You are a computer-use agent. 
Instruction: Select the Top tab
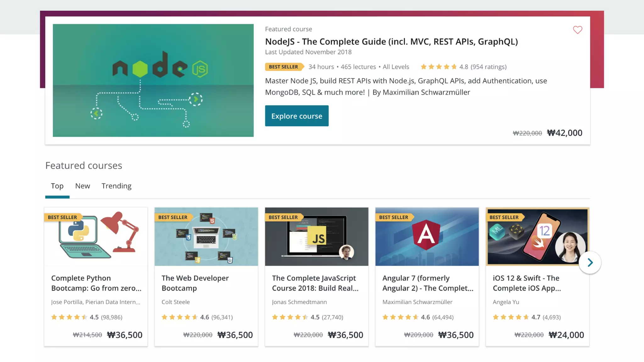[57, 186]
